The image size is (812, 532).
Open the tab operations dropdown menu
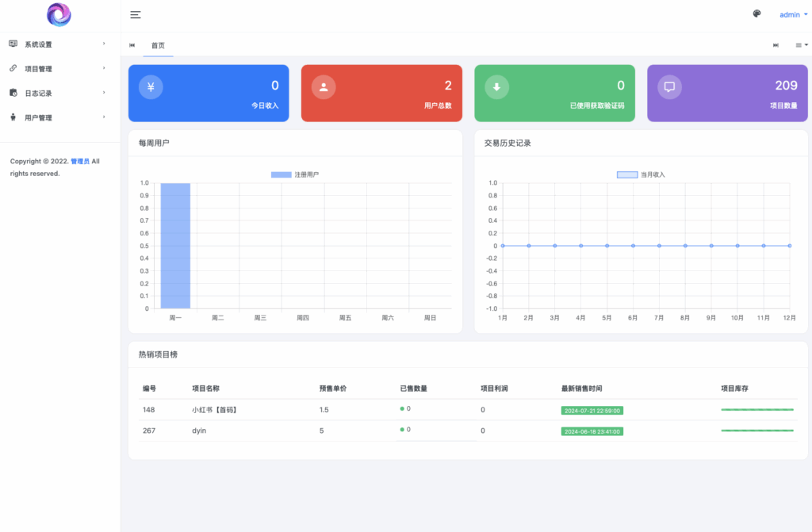[x=802, y=45]
